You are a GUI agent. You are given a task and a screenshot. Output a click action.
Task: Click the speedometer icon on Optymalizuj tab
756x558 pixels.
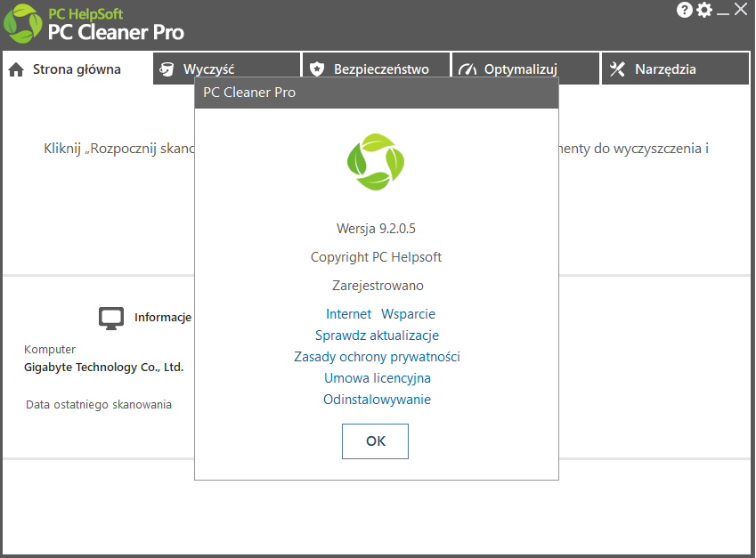(x=467, y=69)
